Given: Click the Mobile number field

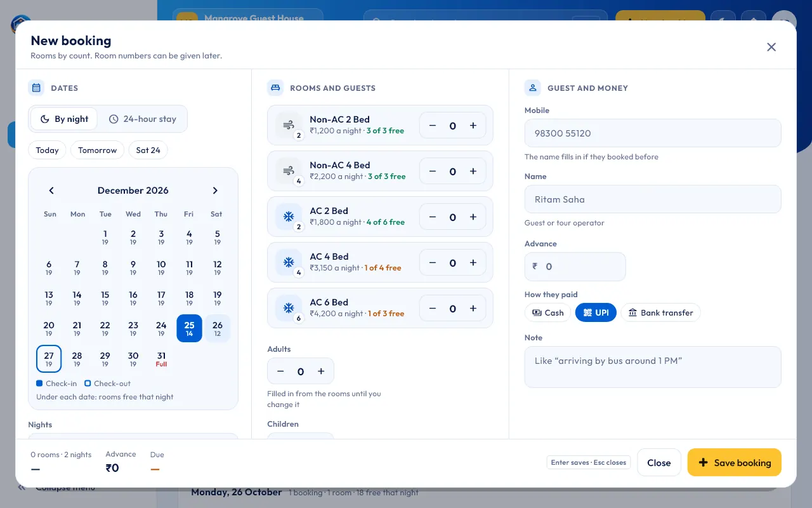Looking at the screenshot, I should (x=653, y=133).
